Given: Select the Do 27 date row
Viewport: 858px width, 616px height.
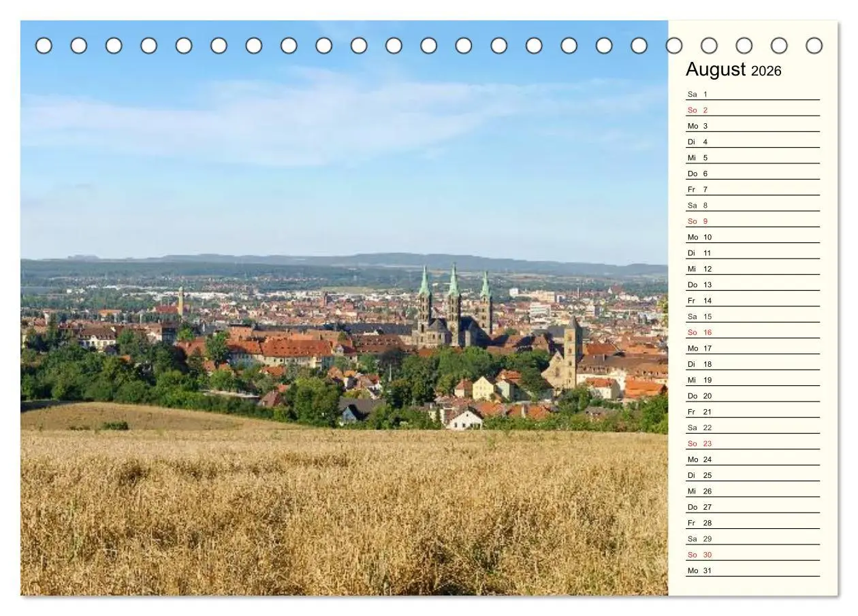Looking at the screenshot, I should coord(752,507).
